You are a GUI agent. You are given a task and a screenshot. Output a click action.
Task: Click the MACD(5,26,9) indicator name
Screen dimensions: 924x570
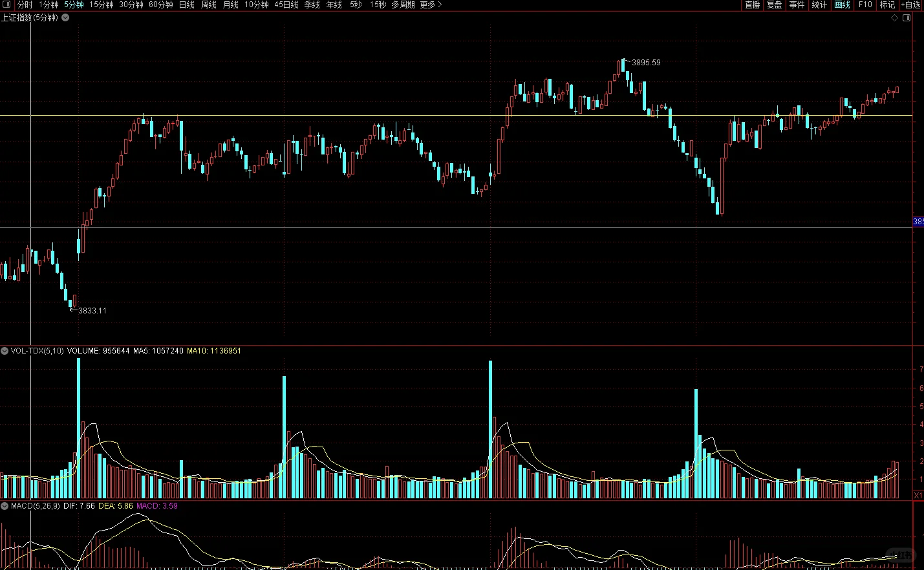click(36, 506)
